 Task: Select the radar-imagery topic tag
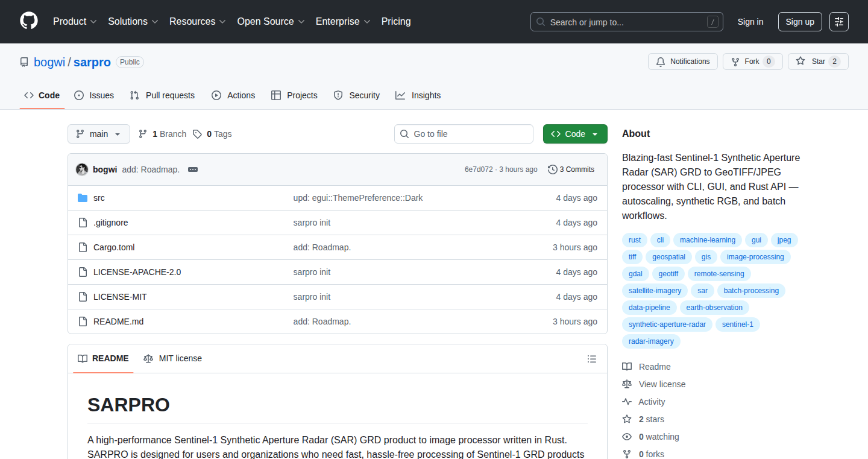tap(651, 341)
